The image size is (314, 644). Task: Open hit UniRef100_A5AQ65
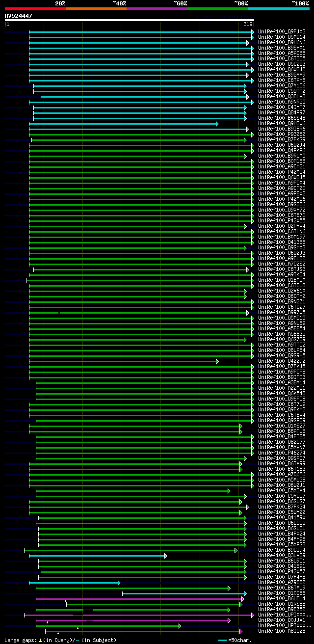click(282, 53)
